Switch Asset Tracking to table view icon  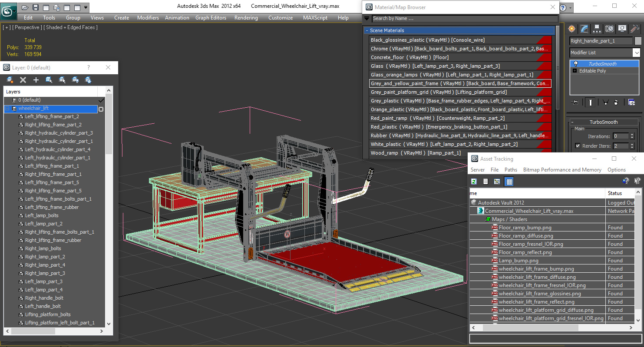509,182
